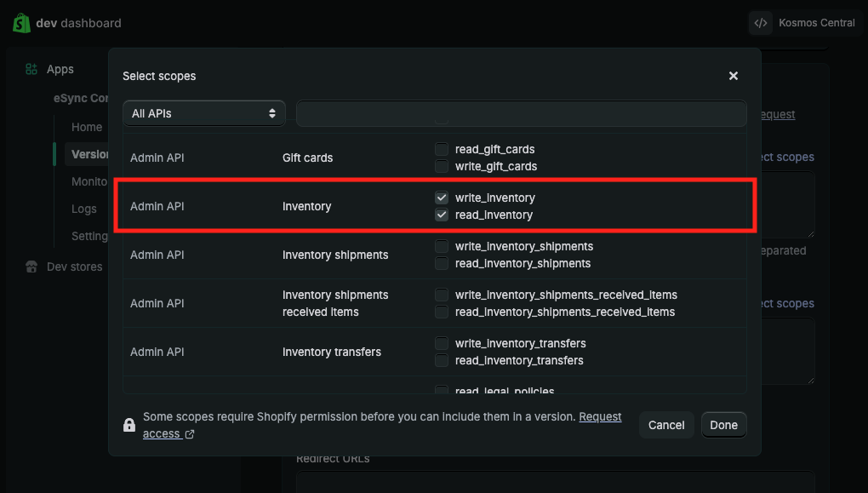
Task: Enable write_inventory_transfers scope checkbox
Action: (x=442, y=343)
